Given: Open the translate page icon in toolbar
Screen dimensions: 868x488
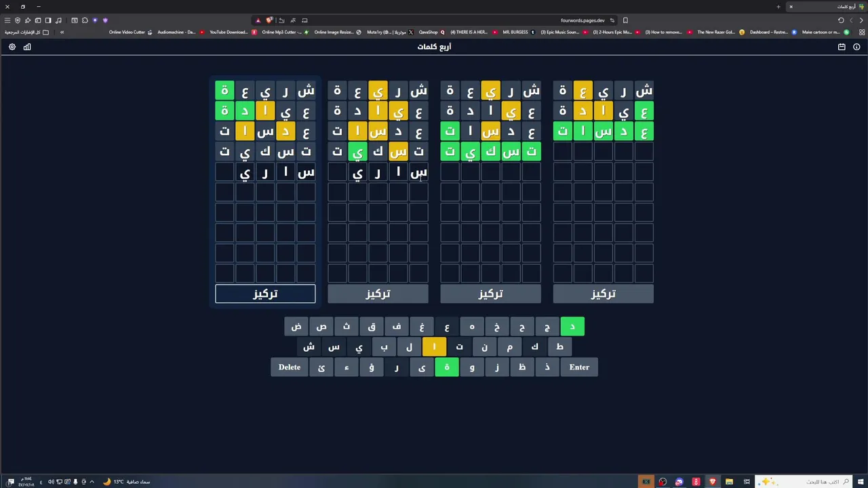Looking at the screenshot, I should pos(293,20).
